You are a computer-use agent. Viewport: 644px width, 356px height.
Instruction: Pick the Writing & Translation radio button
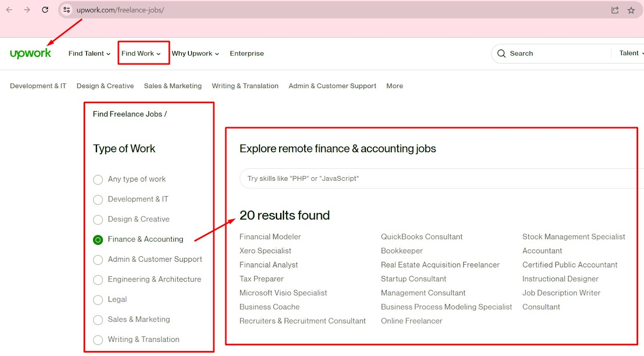tap(98, 340)
